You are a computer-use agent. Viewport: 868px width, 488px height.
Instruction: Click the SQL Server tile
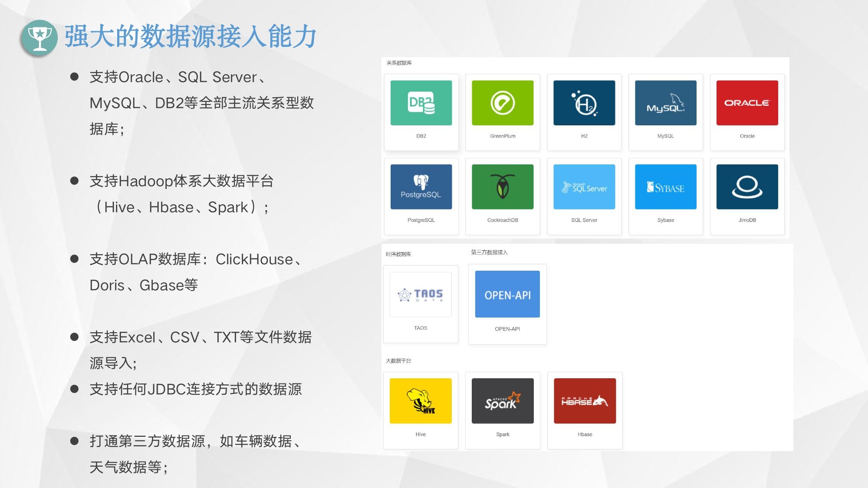point(584,187)
